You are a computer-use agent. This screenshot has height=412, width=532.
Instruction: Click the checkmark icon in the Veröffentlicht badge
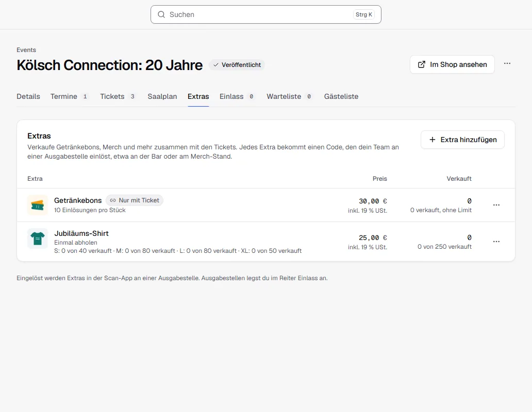[x=216, y=65]
